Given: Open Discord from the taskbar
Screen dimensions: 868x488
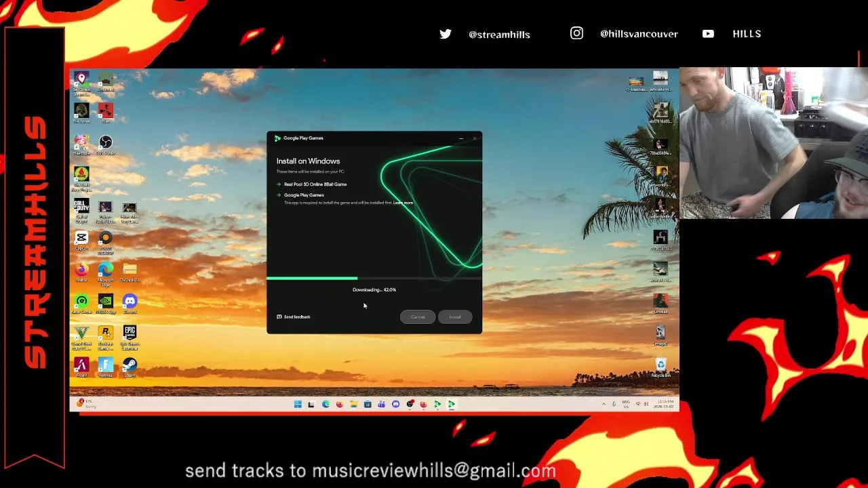Looking at the screenshot, I should (x=396, y=405).
